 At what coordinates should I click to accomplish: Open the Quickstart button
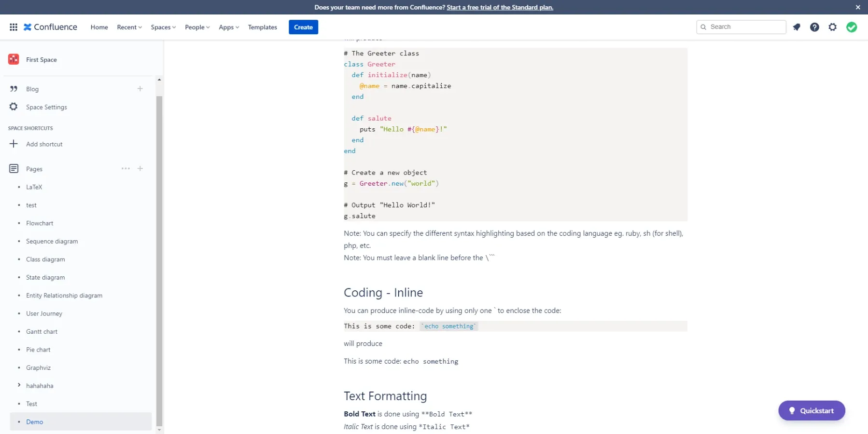coord(812,410)
